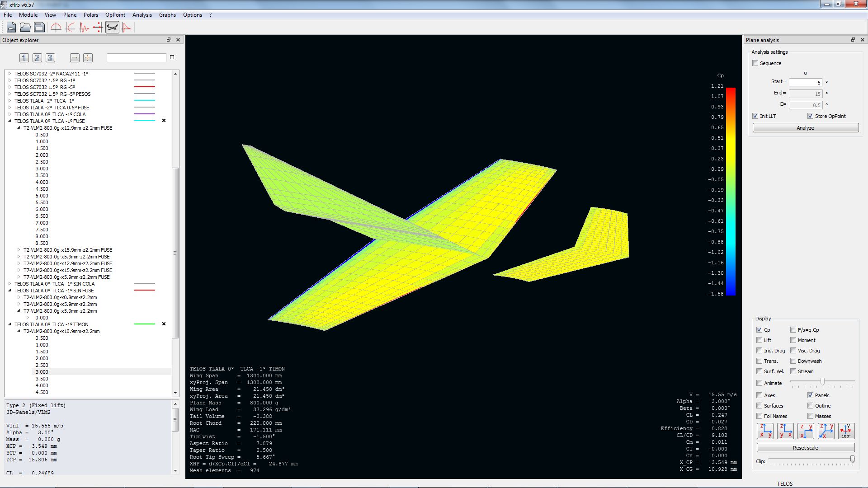Expand the T2-VLM2-800.0g-x15.9mm-z2.2mm FUSE polar
This screenshot has height=488, width=868.
pos(19,250)
